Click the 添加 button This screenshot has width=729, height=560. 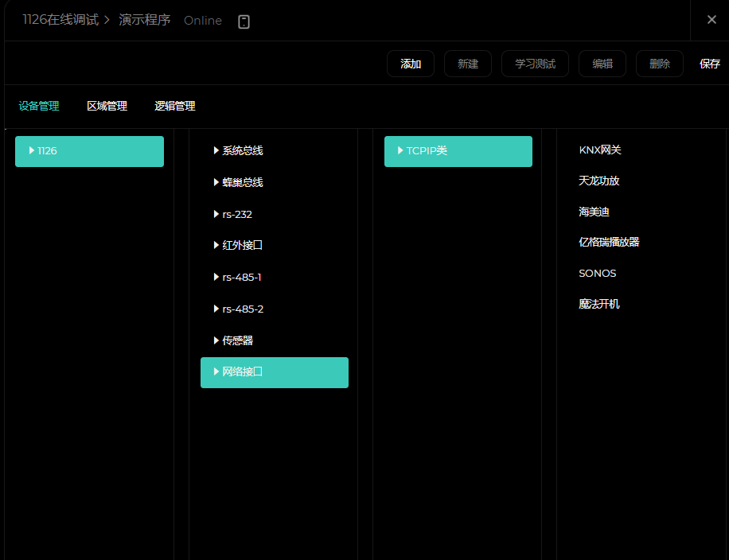pyautogui.click(x=411, y=64)
